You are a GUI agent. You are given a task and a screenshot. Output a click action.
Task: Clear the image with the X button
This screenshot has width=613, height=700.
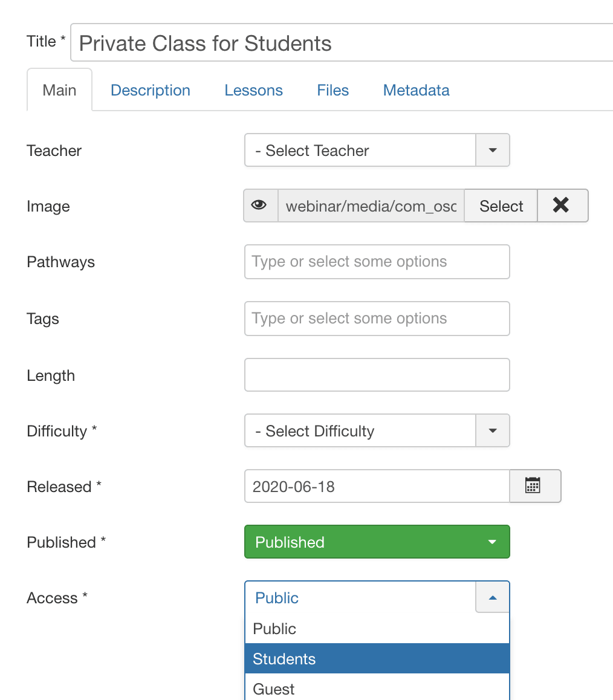(562, 206)
